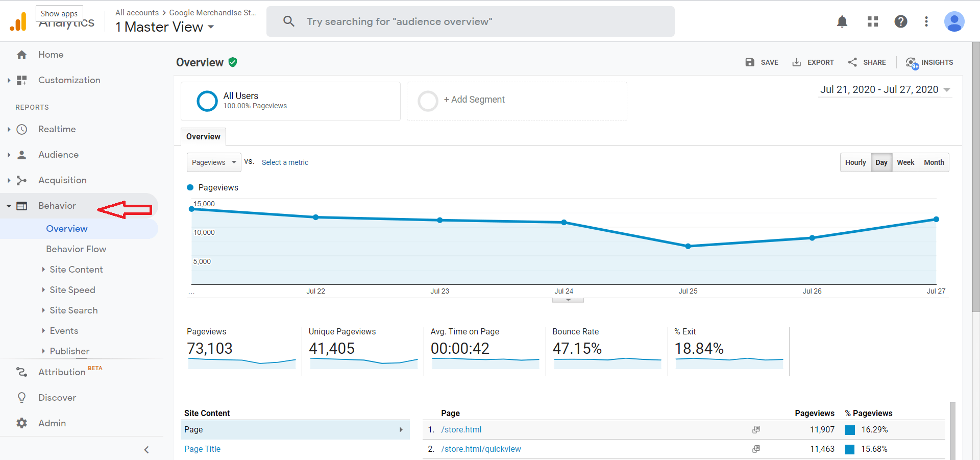
Task: Click the Attribution path icon
Action: tap(21, 372)
